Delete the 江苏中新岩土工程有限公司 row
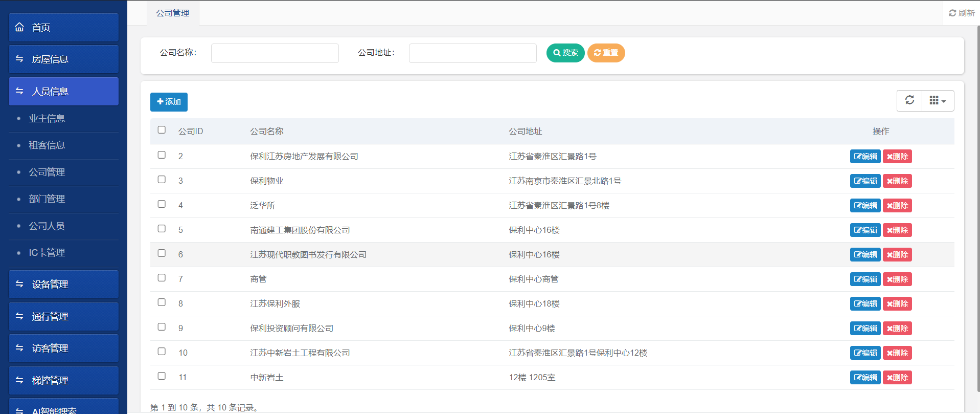The height and width of the screenshot is (414, 980). tap(897, 353)
